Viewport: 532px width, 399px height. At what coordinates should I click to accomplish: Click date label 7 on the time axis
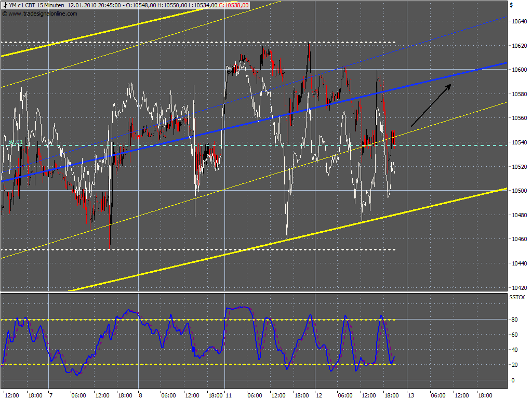pos(50,395)
